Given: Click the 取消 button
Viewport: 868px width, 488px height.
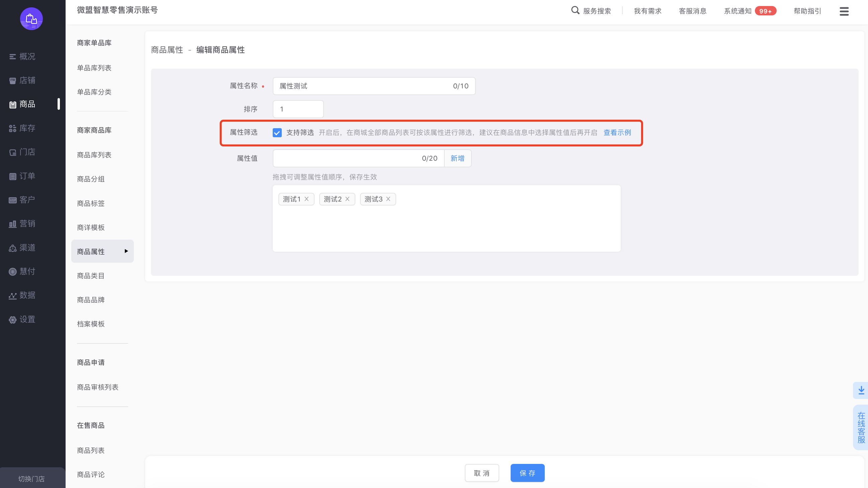Looking at the screenshot, I should tap(482, 473).
